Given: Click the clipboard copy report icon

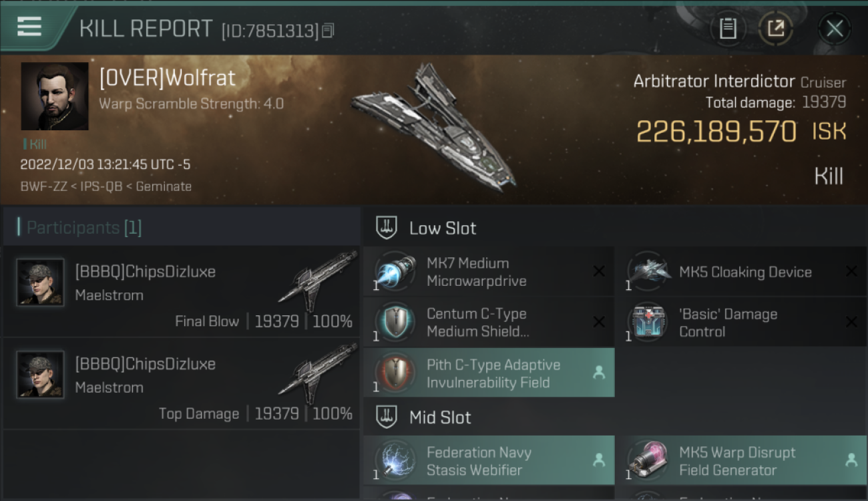Looking at the screenshot, I should 728,29.
